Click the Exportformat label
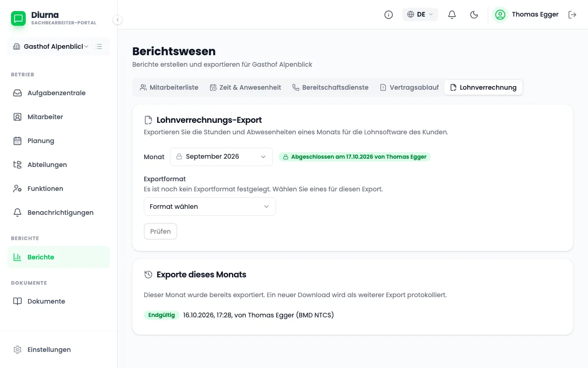 [x=165, y=179]
